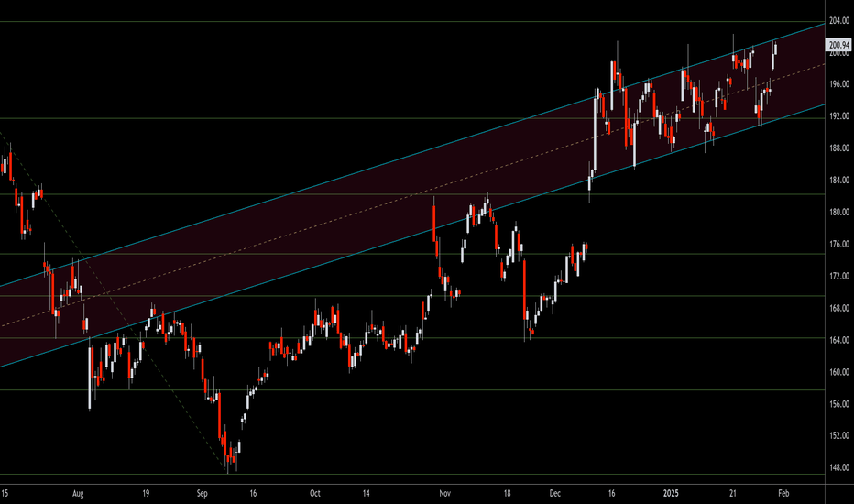The image size is (854, 504).
Task: Click the Dec date label
Action: pyautogui.click(x=555, y=494)
